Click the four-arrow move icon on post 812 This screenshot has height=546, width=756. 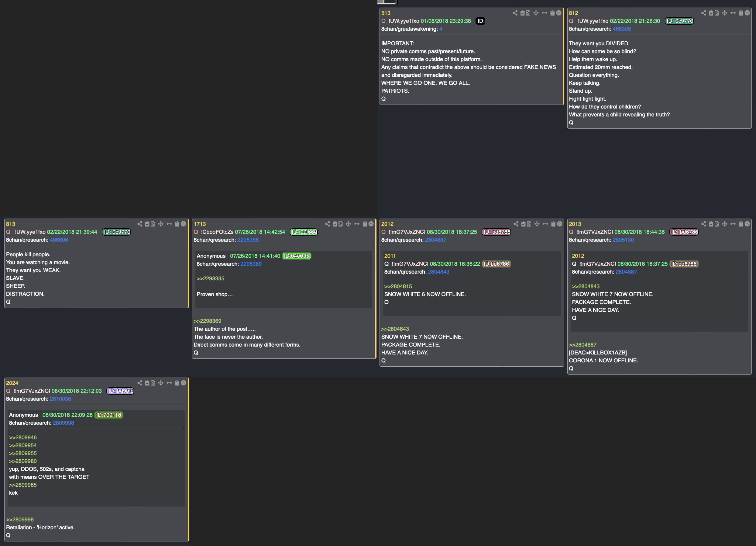(x=724, y=13)
